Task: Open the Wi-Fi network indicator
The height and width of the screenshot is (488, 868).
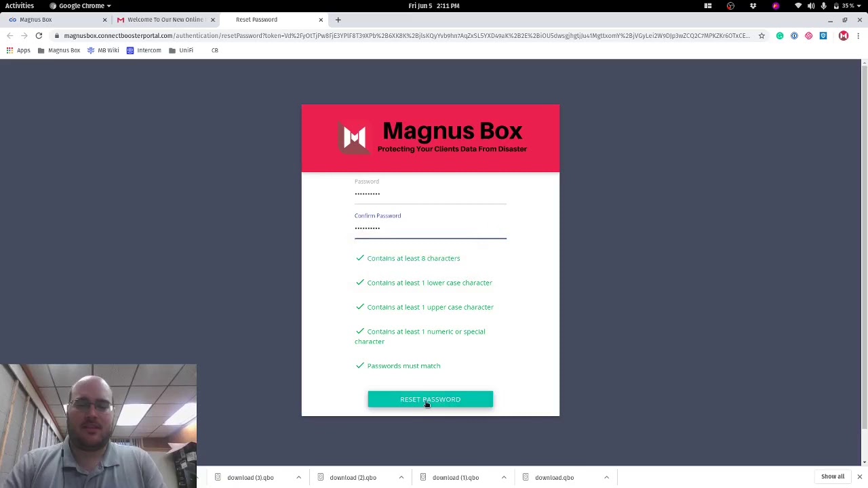Action: [798, 5]
